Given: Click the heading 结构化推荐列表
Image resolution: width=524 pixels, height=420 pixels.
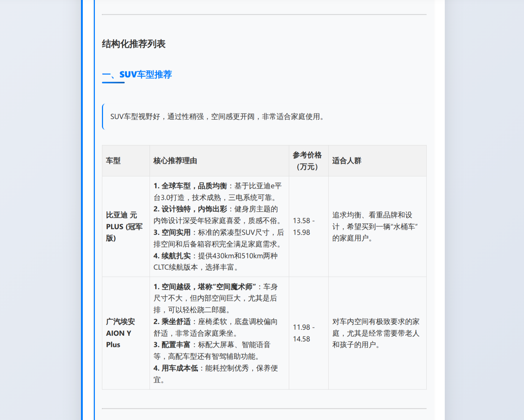Looking at the screenshot, I should pyautogui.click(x=134, y=44).
